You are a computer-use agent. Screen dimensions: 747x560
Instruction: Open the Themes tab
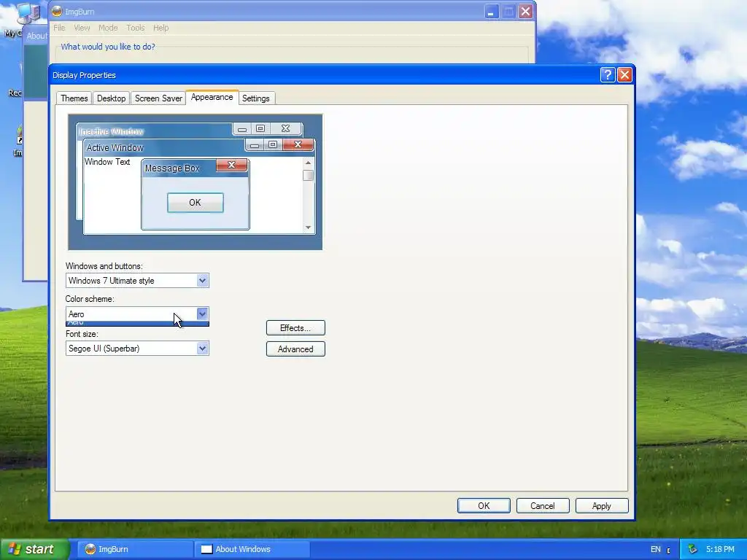(74, 98)
